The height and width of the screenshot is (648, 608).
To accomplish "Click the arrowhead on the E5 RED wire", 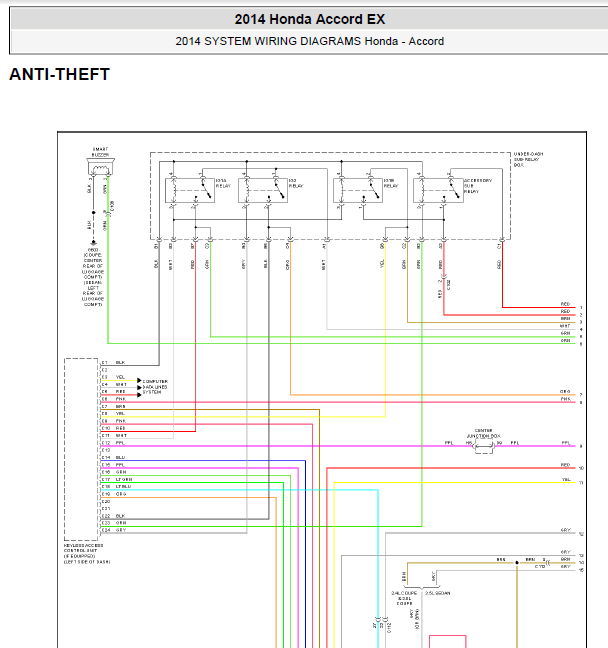I will pos(139,395).
